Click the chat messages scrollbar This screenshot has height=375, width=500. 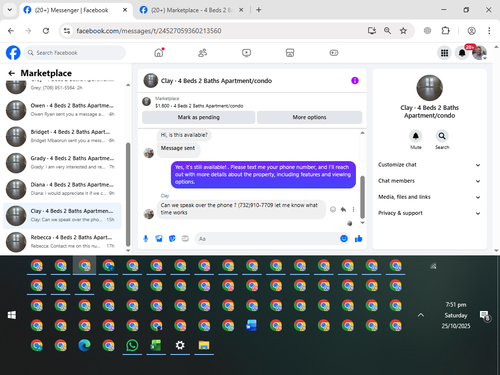click(362, 197)
